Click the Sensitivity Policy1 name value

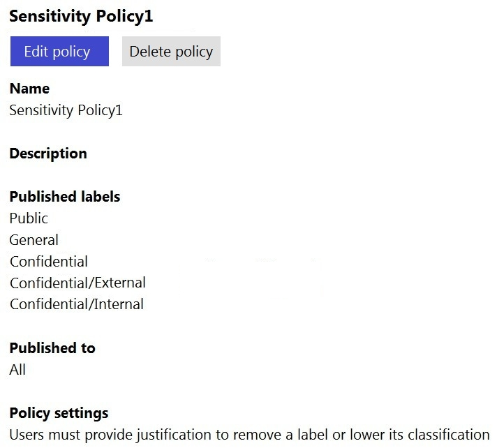click(66, 110)
